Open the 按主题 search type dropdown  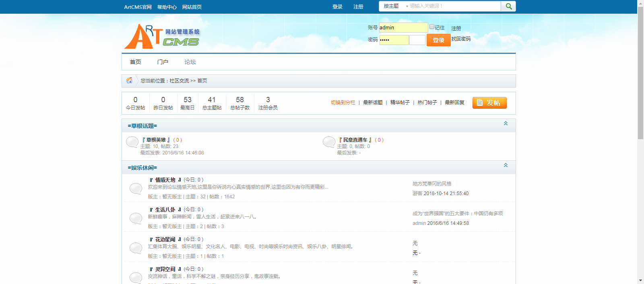point(395,6)
